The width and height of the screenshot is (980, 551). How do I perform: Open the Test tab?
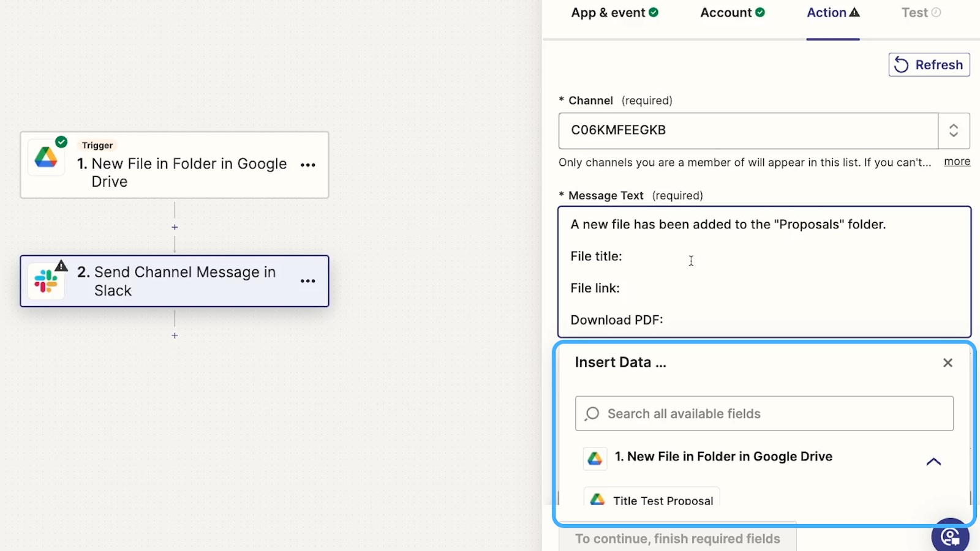pos(921,13)
